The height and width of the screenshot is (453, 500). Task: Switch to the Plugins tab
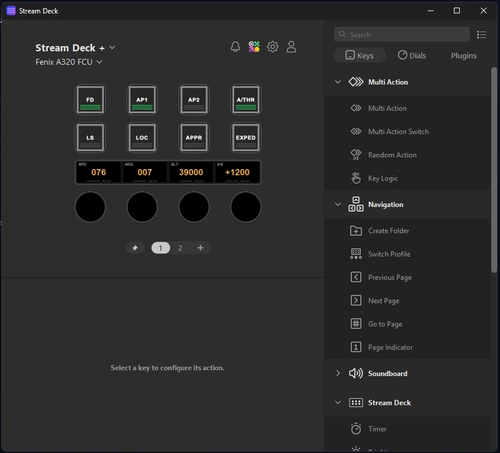point(464,55)
